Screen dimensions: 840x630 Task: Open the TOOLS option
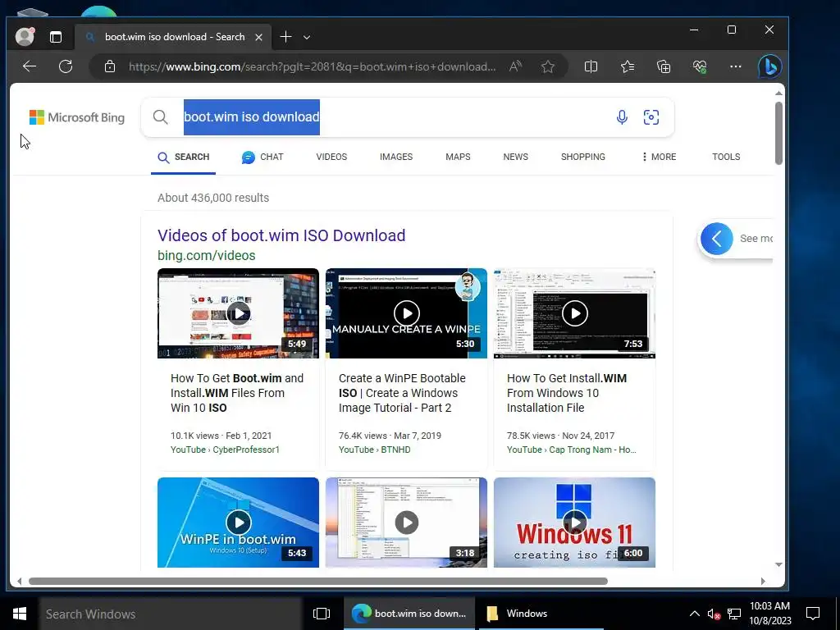726,157
